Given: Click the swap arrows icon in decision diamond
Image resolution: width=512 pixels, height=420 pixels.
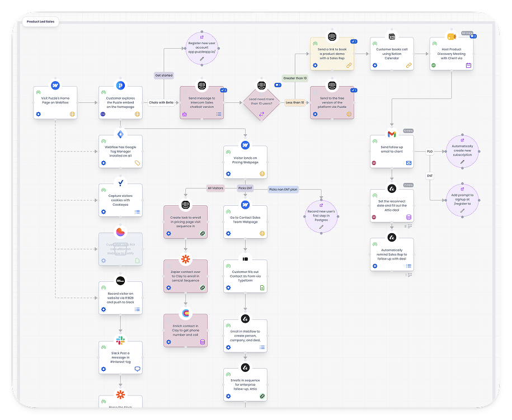Looking at the screenshot, I should (x=261, y=114).
